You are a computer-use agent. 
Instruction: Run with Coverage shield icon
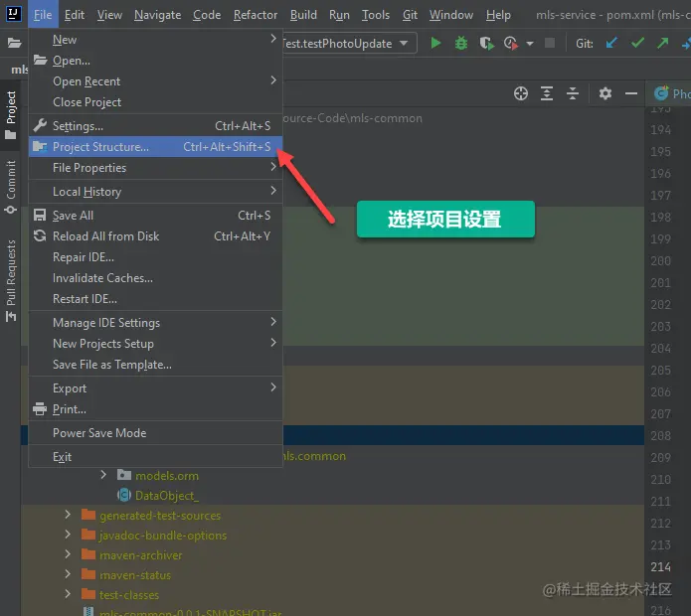click(486, 43)
